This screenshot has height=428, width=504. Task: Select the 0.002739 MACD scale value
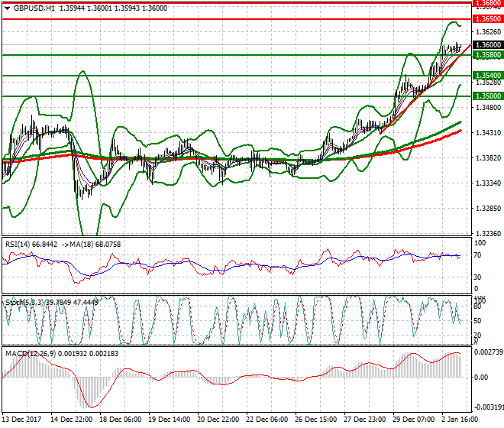pyautogui.click(x=489, y=352)
